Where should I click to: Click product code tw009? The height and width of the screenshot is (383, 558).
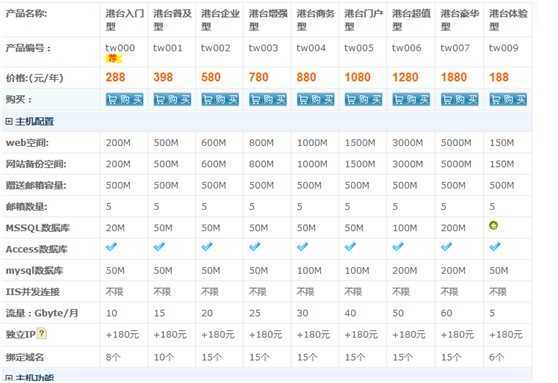point(504,48)
